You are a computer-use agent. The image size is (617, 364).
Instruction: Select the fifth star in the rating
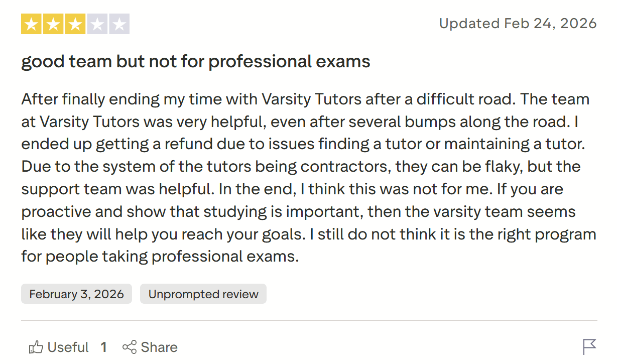[x=120, y=23]
